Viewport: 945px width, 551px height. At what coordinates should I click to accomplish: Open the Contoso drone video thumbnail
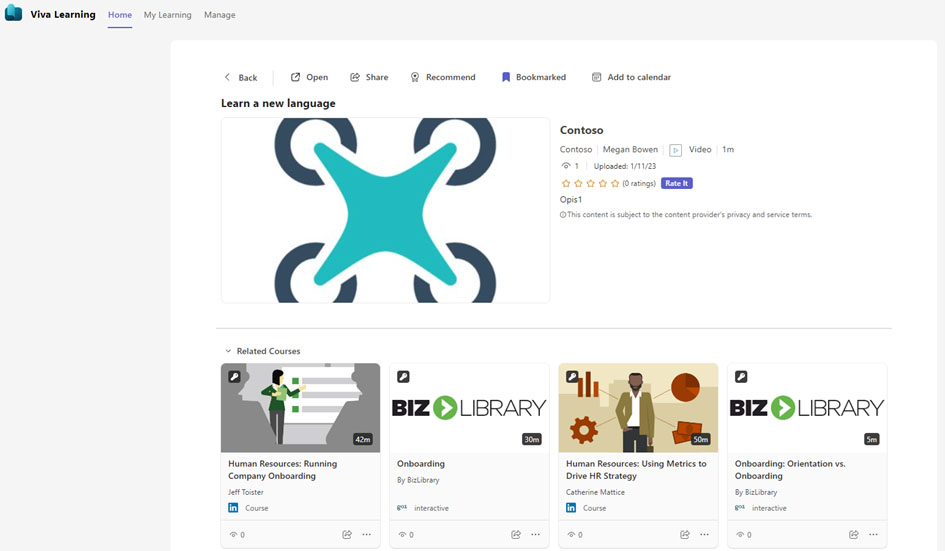385,210
